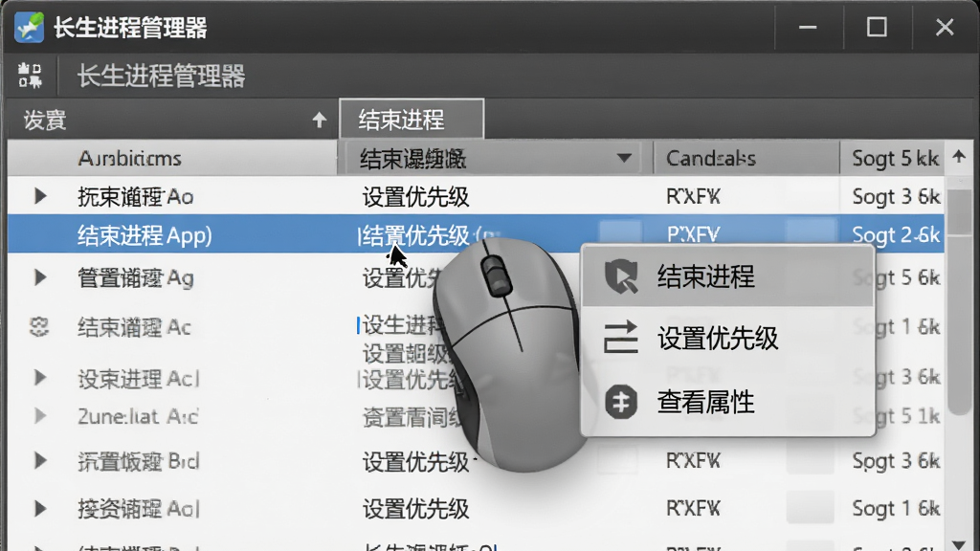Image resolution: width=980 pixels, height=551 pixels.
Task: Click Sogt 2-6k in the selected row
Action: (896, 235)
